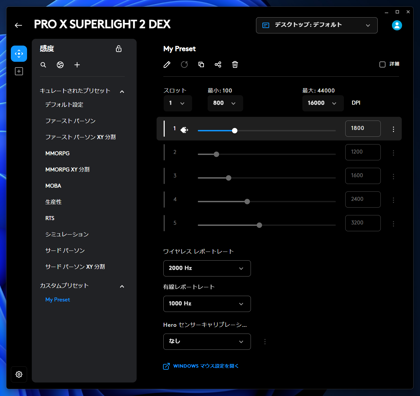The image size is (420, 396).
Task: Select the sensitivity sidebar icon
Action: 19,54
